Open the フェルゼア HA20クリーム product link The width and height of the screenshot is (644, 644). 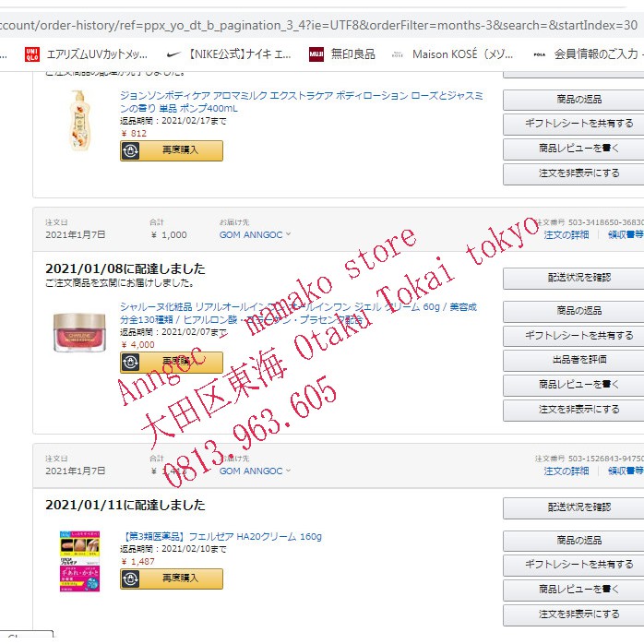pyautogui.click(x=222, y=536)
